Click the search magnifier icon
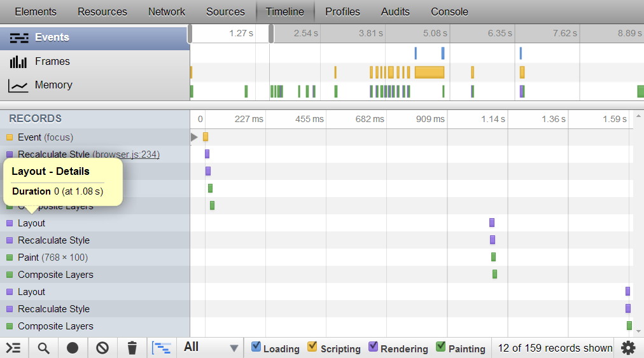The width and height of the screenshot is (644, 358). [x=43, y=348]
